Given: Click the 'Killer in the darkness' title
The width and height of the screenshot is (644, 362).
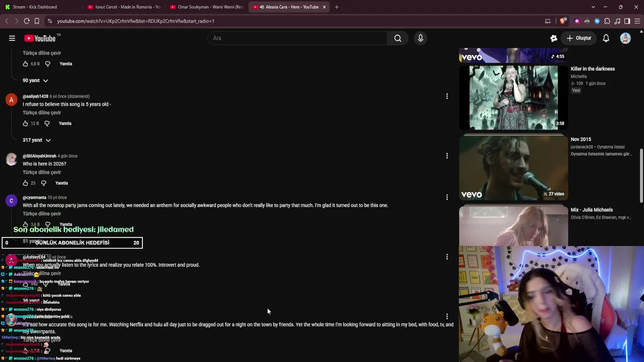Looking at the screenshot, I should (593, 69).
